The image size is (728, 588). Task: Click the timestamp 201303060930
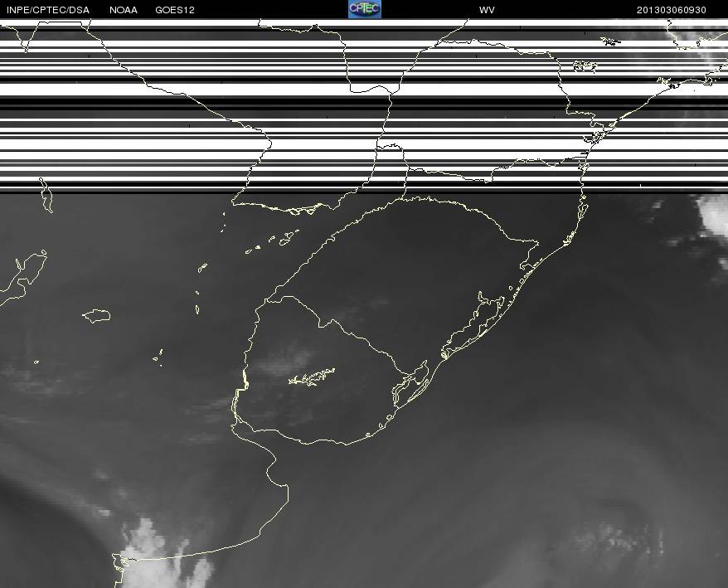(x=672, y=10)
